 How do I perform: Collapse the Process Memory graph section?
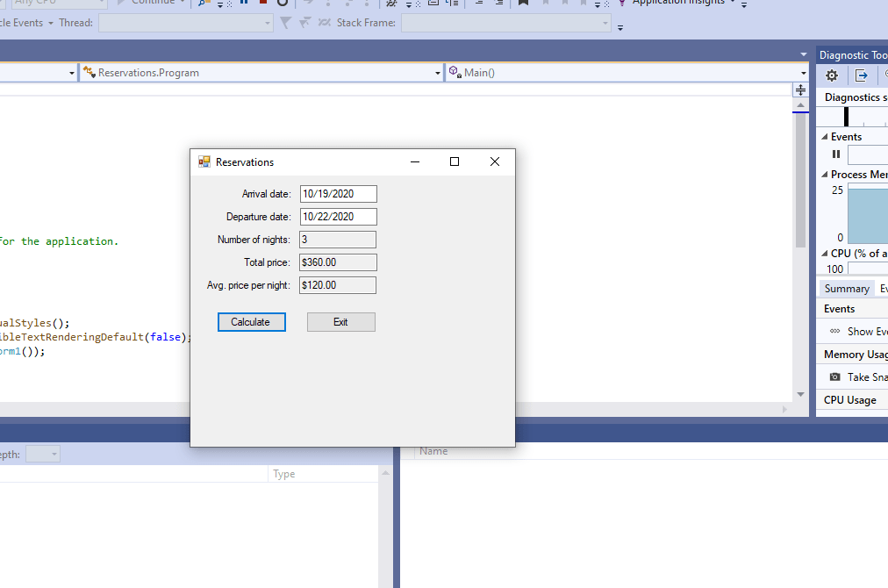[x=825, y=175]
